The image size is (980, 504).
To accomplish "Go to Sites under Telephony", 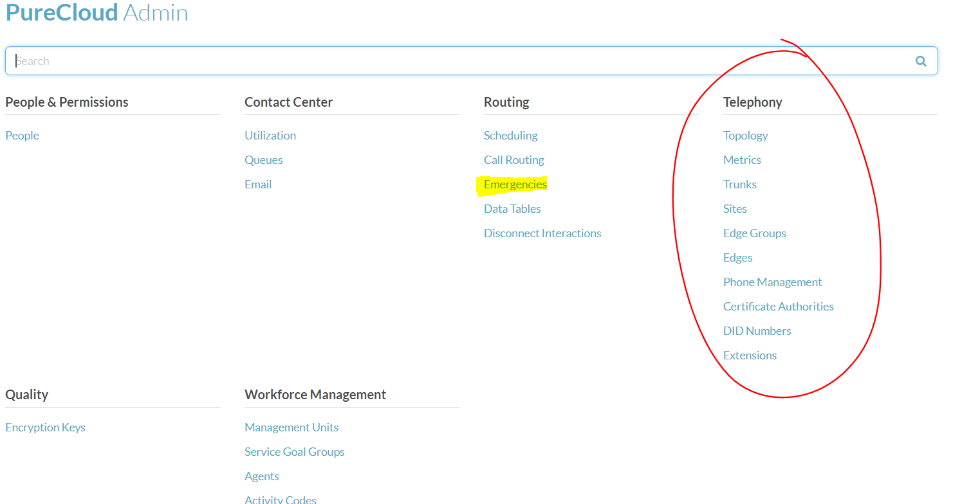I will tap(735, 209).
